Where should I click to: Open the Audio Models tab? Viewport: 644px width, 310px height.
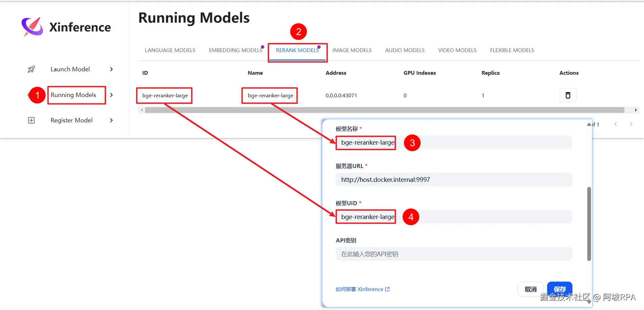(x=405, y=50)
